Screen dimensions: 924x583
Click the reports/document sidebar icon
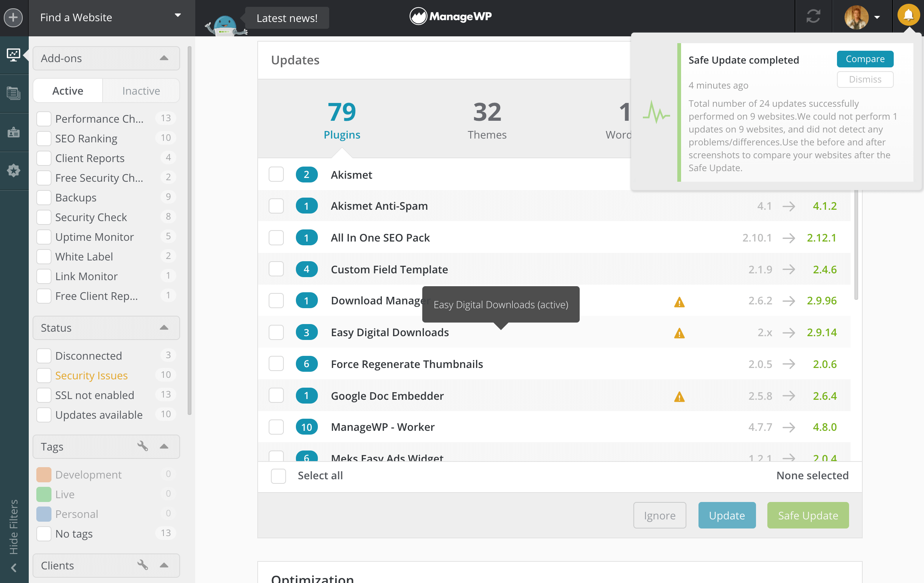coord(13,94)
